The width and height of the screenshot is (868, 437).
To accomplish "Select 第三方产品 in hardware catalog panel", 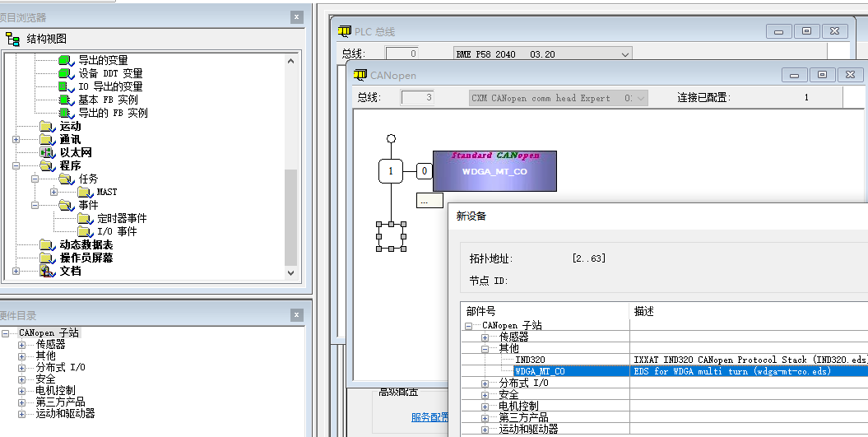I will click(x=60, y=402).
